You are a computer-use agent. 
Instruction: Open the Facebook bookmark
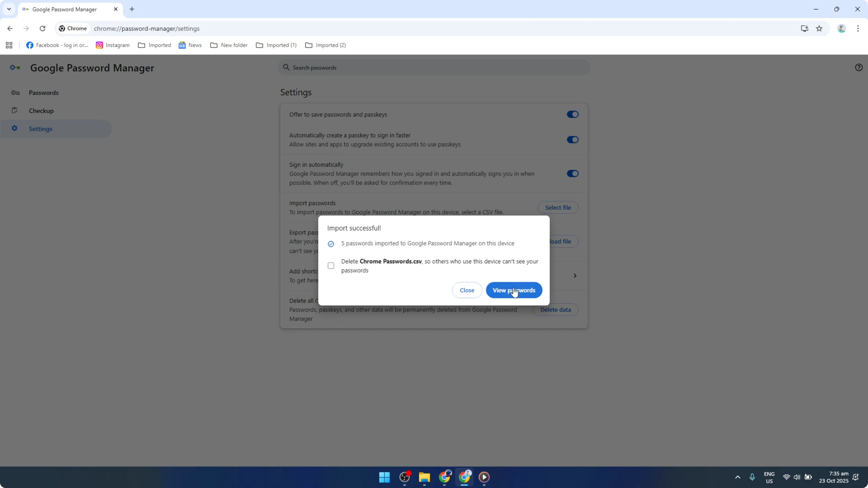point(57,45)
